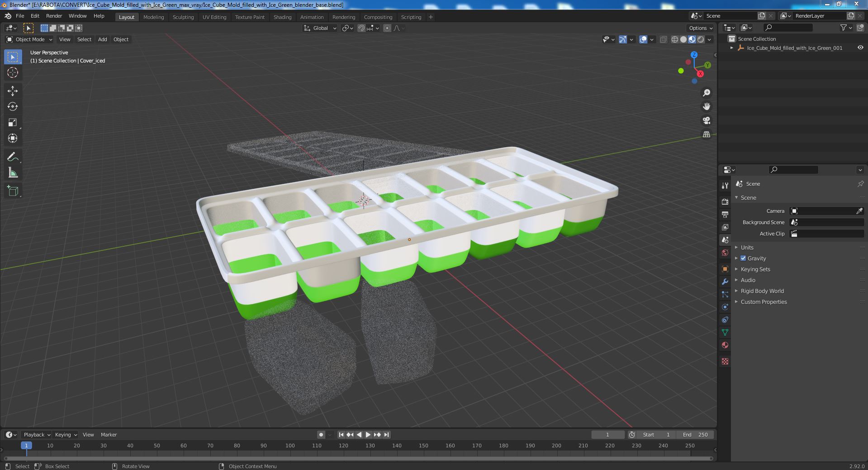Open the View Layer properties tab
Image resolution: width=868 pixels, height=470 pixels.
[725, 227]
